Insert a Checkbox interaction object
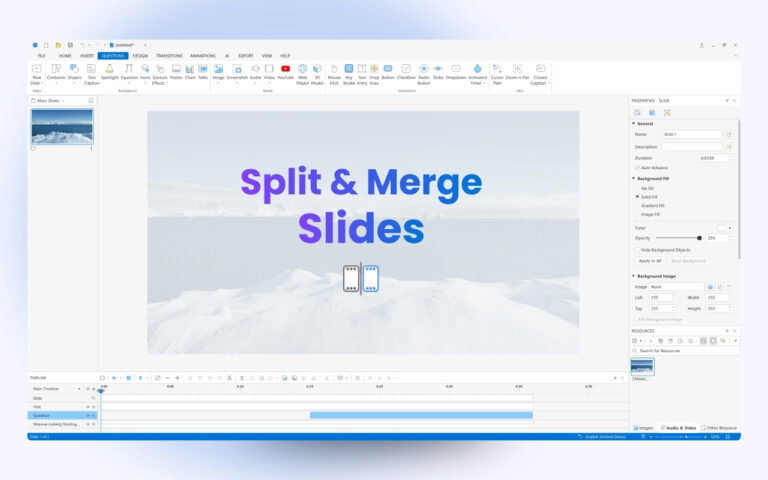 point(406,72)
